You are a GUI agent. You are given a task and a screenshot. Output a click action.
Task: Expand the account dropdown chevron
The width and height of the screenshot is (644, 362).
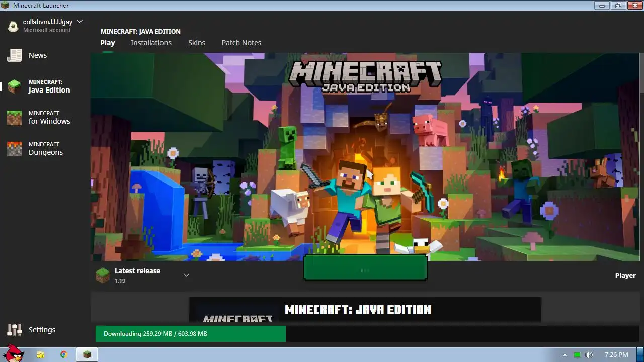[79, 22]
